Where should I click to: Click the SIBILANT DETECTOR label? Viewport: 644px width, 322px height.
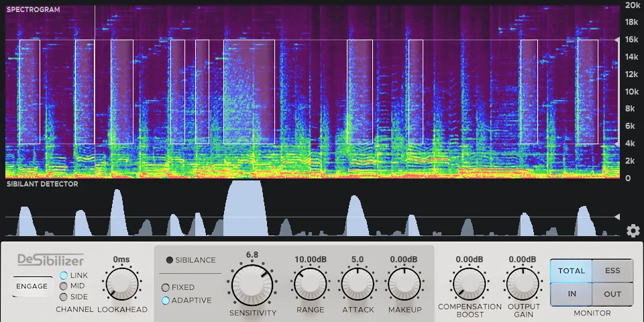(x=42, y=184)
